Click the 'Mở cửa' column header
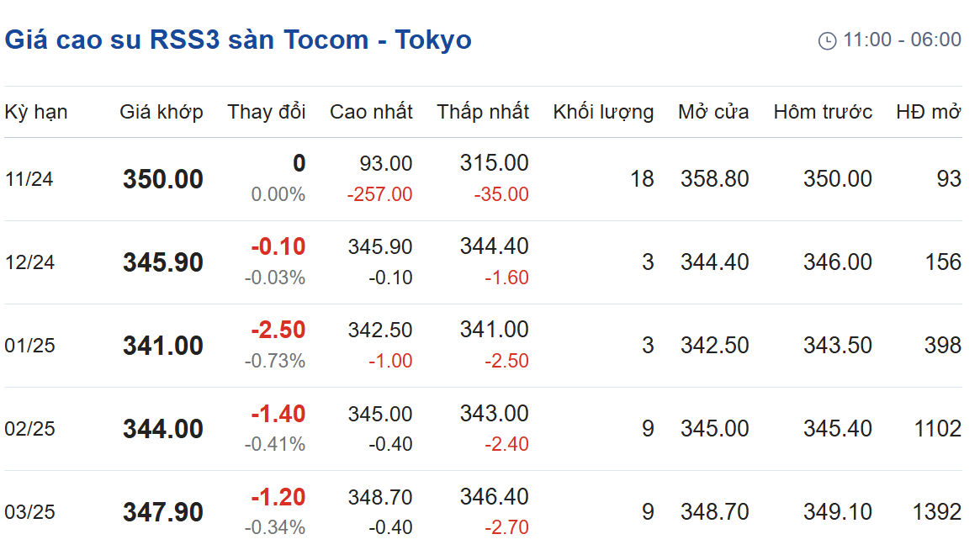 point(713,112)
